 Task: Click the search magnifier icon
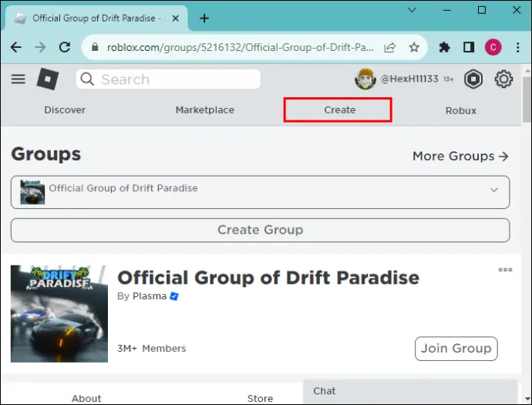(x=87, y=79)
